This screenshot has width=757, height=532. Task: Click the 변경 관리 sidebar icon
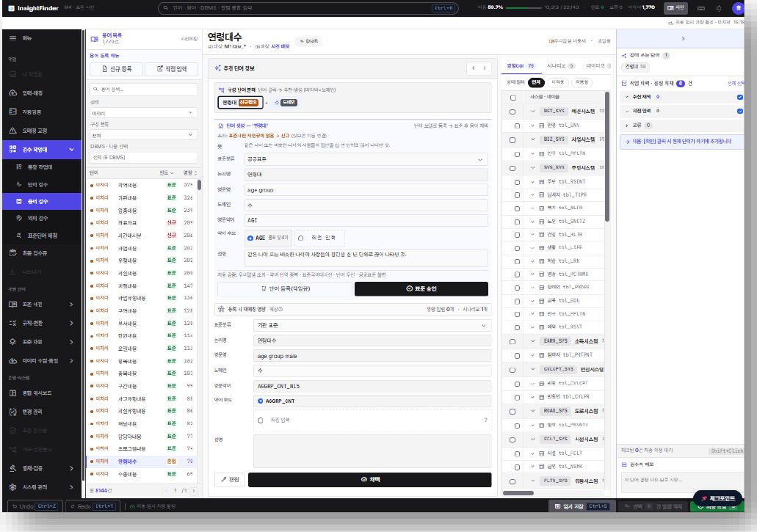coord(13,412)
